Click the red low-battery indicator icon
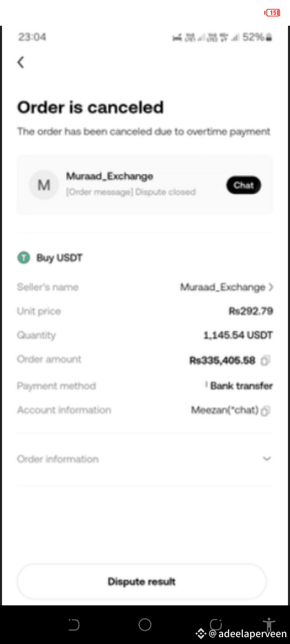This screenshot has width=290, height=644. 273,12
